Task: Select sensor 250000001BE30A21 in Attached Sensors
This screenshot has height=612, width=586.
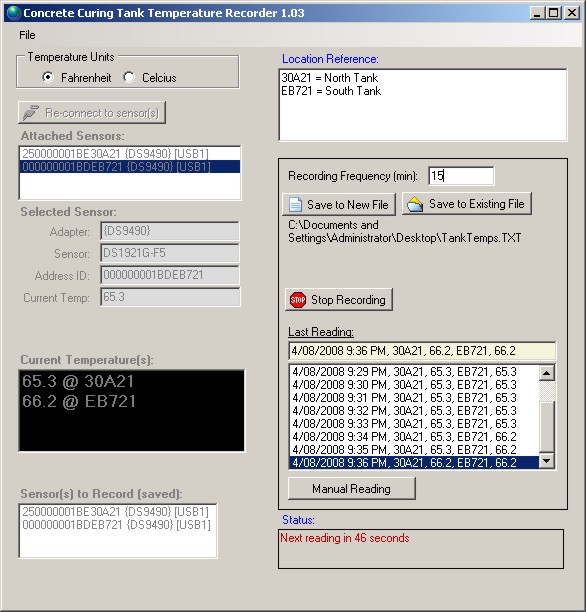Action: pos(130,153)
